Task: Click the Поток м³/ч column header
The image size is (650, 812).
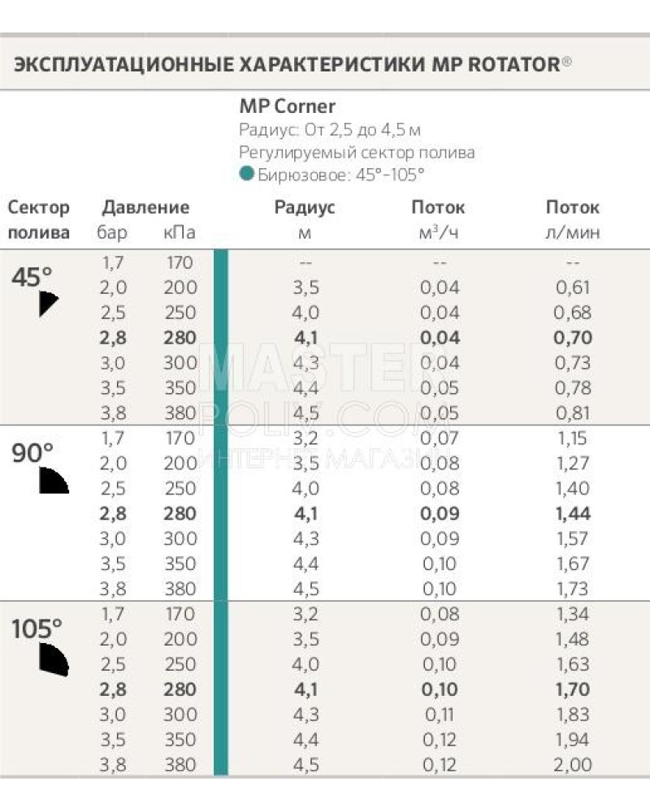Action: click(x=438, y=220)
